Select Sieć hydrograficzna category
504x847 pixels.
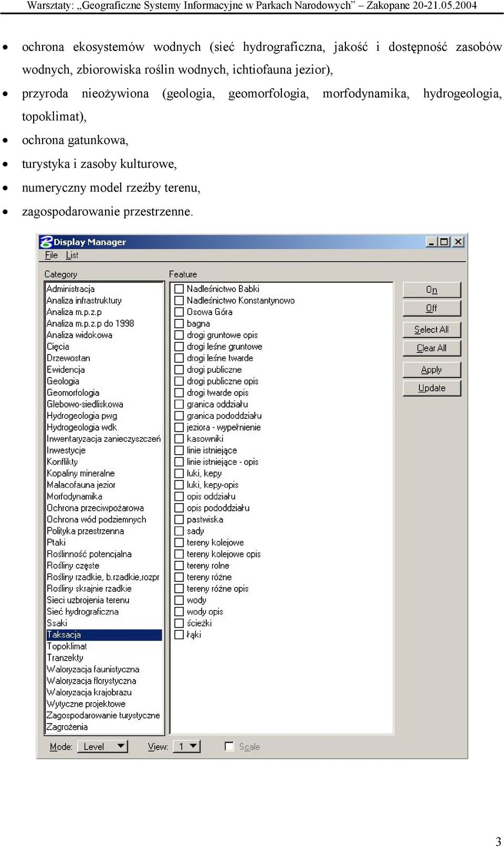coord(83,612)
